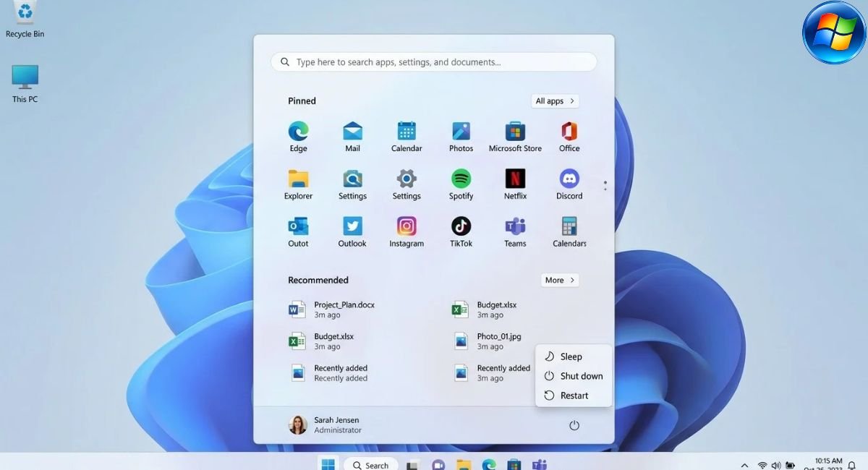Open the Discord app
868x470 pixels.
569,184
